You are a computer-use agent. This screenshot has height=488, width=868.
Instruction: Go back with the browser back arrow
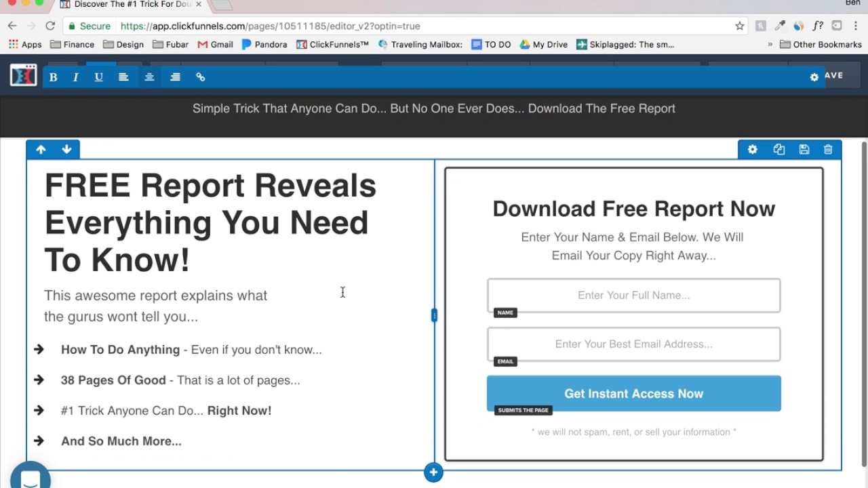point(12,26)
